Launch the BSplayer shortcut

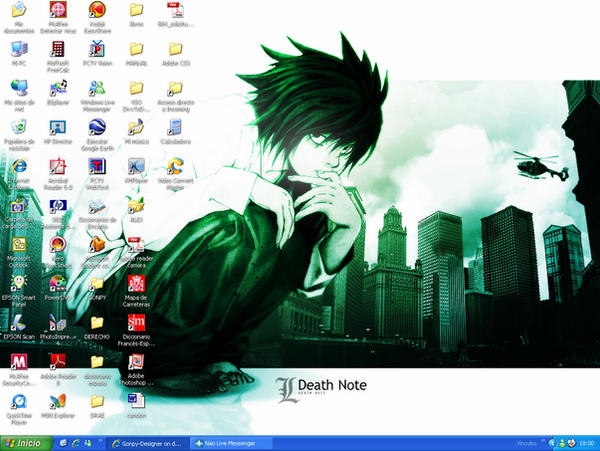(58, 93)
